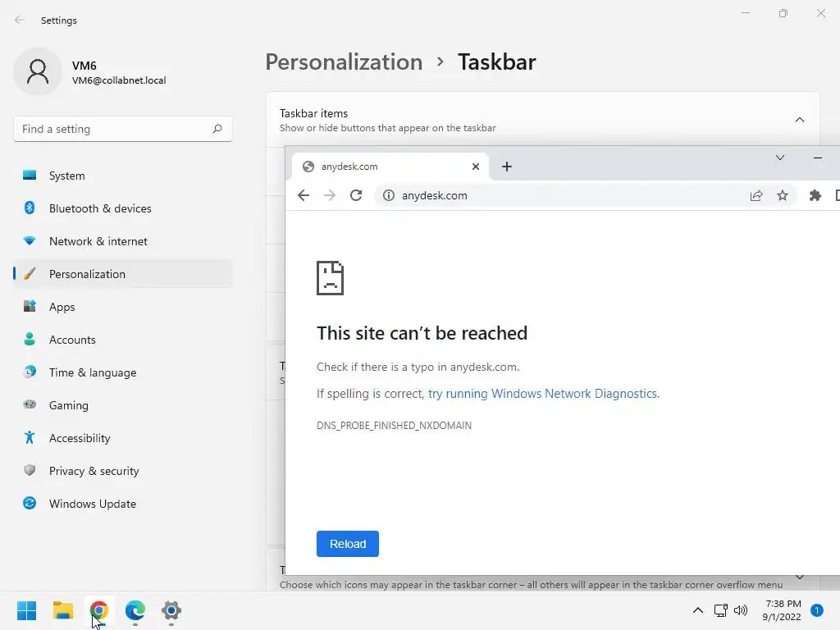Open a new Chrome tab
840x630 pixels.
click(x=507, y=167)
